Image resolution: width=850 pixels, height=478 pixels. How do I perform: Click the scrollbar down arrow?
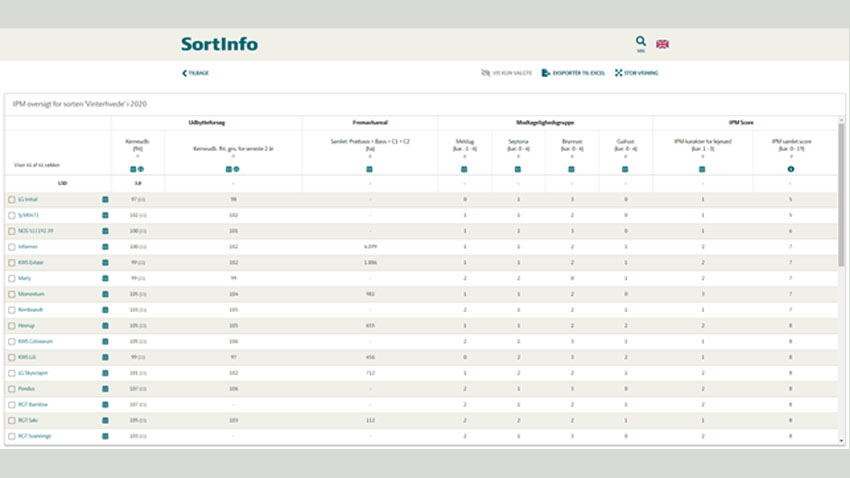(841, 441)
